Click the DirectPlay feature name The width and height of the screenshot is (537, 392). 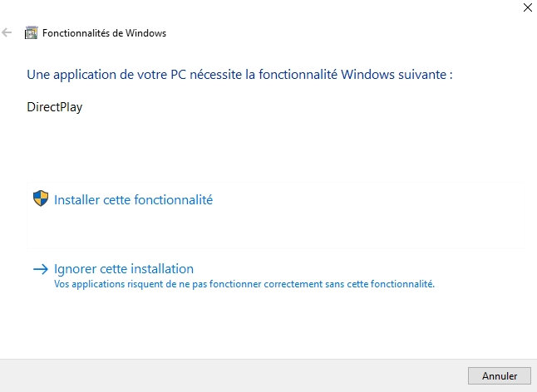tap(55, 107)
